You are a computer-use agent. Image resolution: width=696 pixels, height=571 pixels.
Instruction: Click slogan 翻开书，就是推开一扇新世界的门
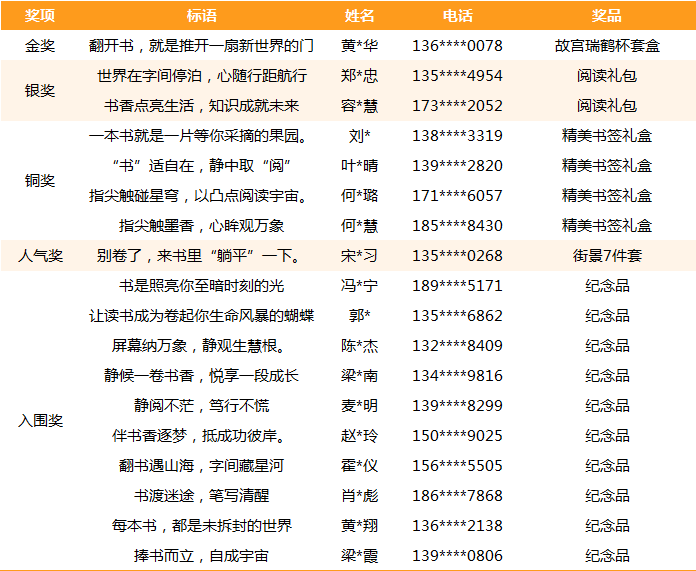(202, 46)
